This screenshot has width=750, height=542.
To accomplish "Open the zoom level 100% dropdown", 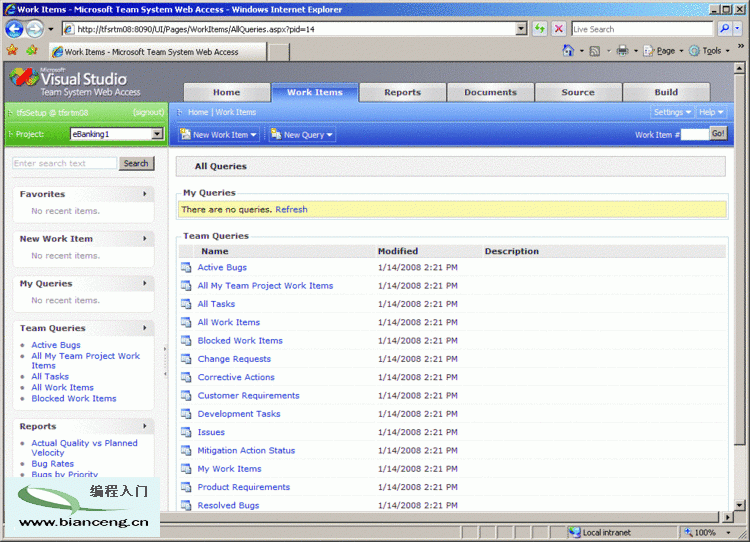I will [x=728, y=532].
